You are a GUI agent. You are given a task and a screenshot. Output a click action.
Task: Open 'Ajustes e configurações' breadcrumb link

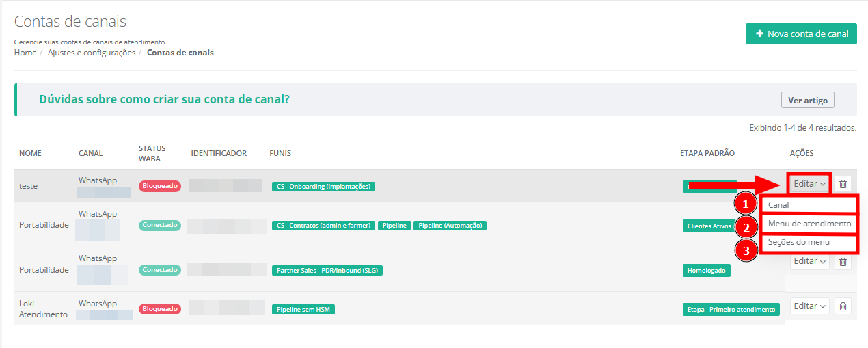pyautogui.click(x=92, y=53)
